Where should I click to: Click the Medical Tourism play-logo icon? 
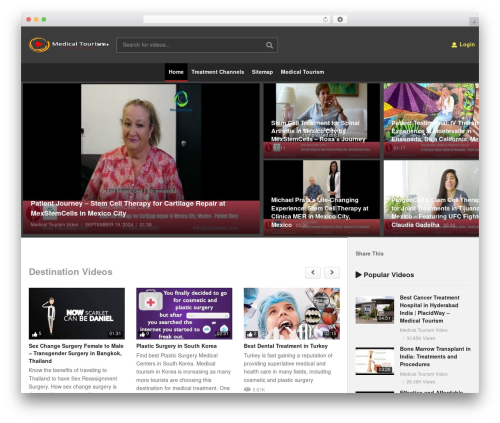tap(39, 45)
